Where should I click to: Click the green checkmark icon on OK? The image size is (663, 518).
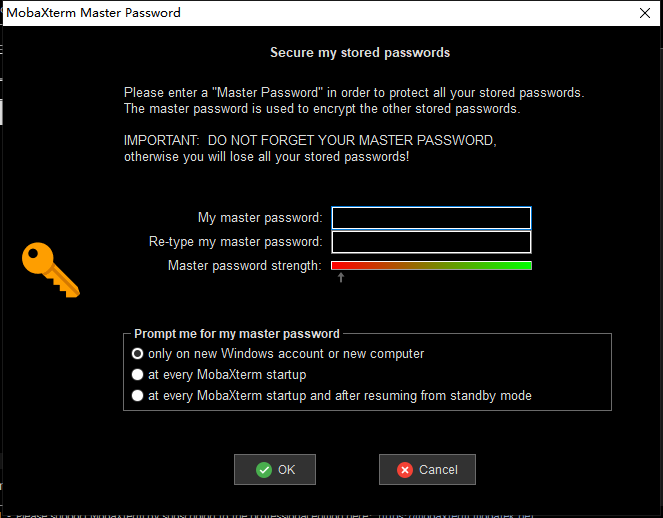coord(264,470)
